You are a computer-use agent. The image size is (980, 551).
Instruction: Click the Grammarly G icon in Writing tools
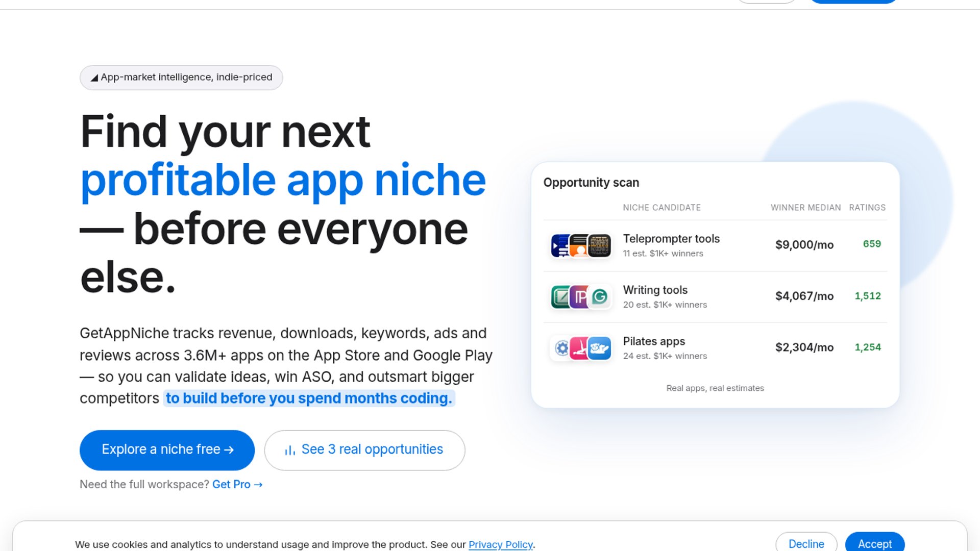pyautogui.click(x=599, y=297)
